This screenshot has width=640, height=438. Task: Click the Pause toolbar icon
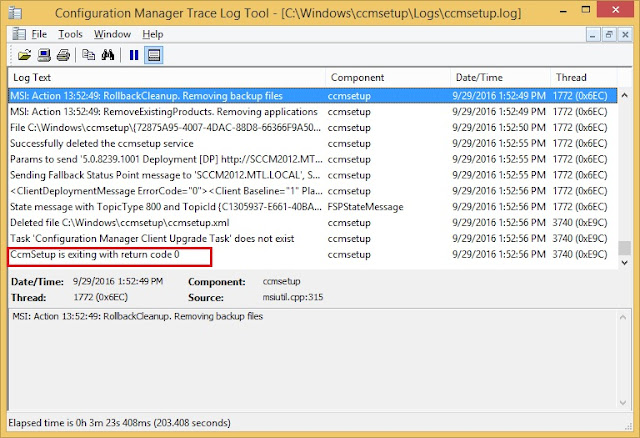[134, 55]
